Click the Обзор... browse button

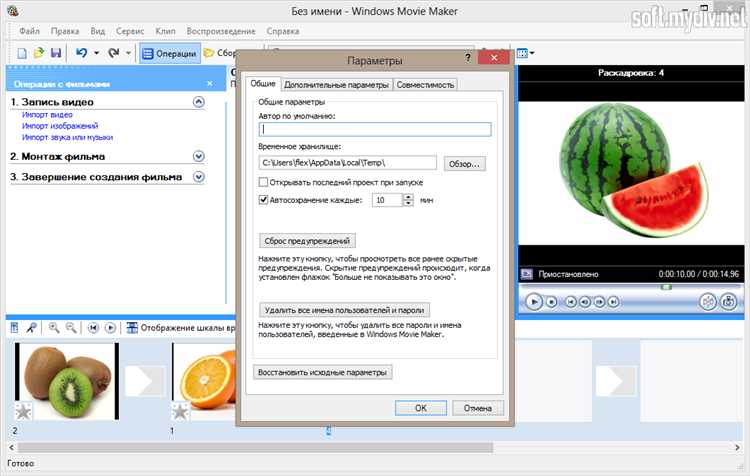(464, 164)
